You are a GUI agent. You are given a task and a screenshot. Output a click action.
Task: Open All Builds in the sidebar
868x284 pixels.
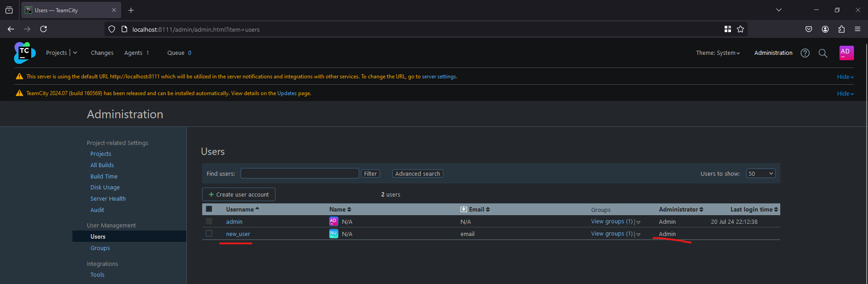coord(102,165)
